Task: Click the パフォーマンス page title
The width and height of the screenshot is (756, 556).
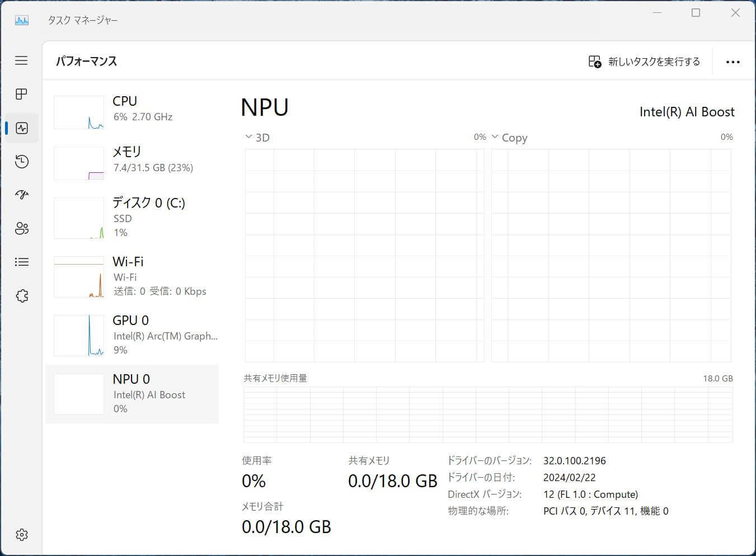Action: (x=86, y=62)
